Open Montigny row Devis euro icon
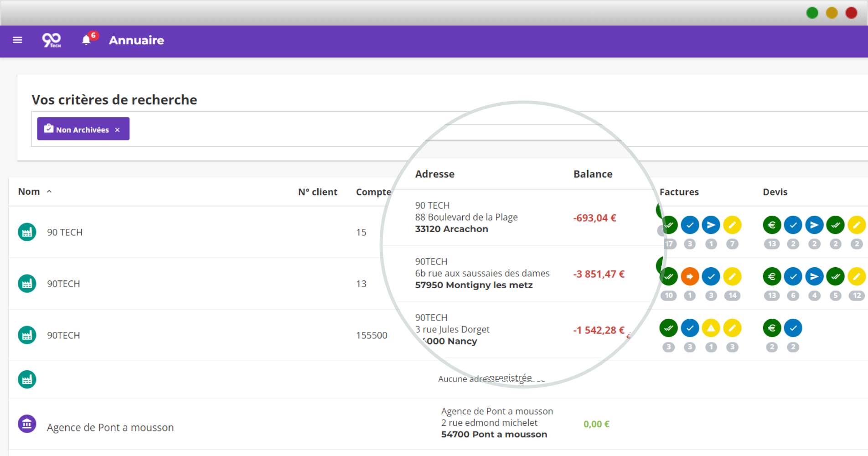This screenshot has height=456, width=868. (x=772, y=276)
